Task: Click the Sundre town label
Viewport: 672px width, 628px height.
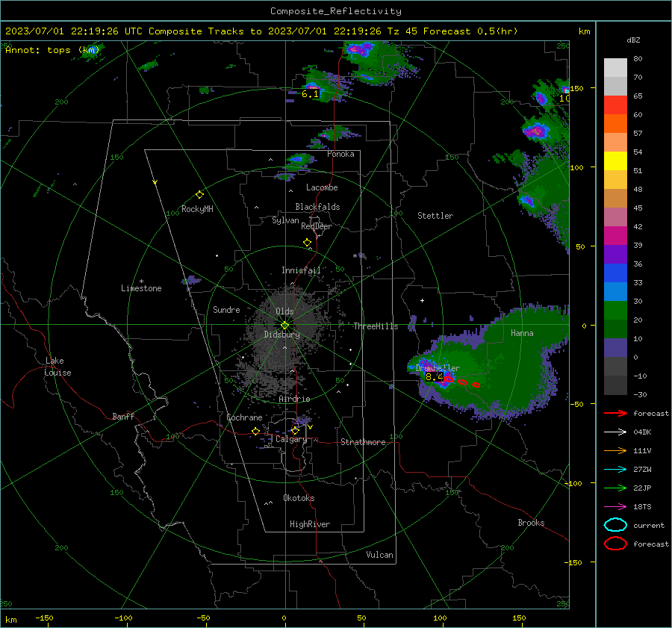Action: pyautogui.click(x=226, y=309)
